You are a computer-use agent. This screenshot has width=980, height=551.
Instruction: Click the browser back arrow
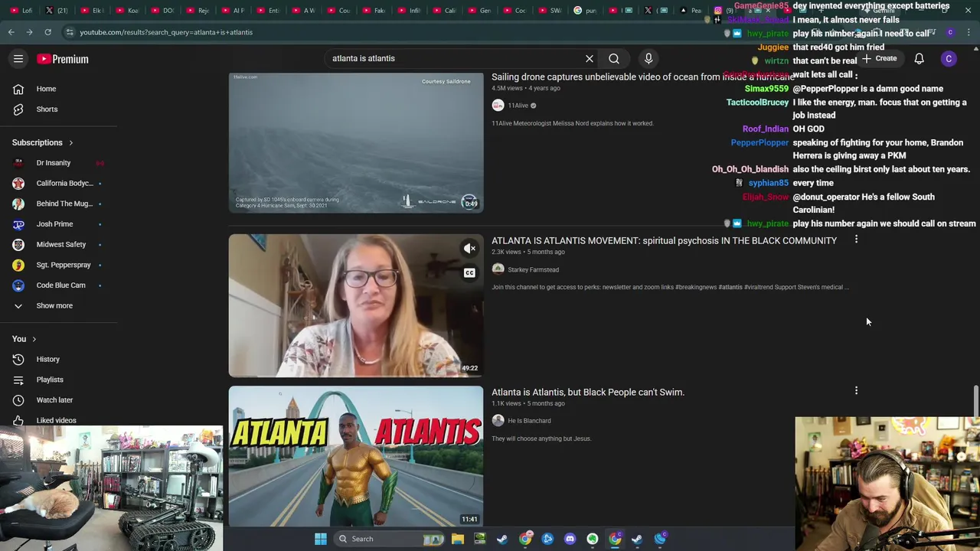click(x=11, y=32)
